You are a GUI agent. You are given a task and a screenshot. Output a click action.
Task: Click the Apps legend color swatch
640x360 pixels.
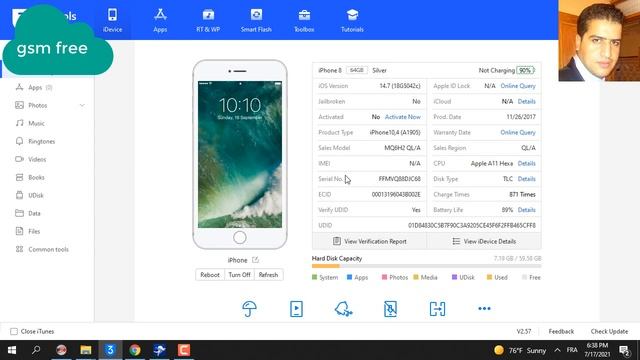click(x=349, y=277)
